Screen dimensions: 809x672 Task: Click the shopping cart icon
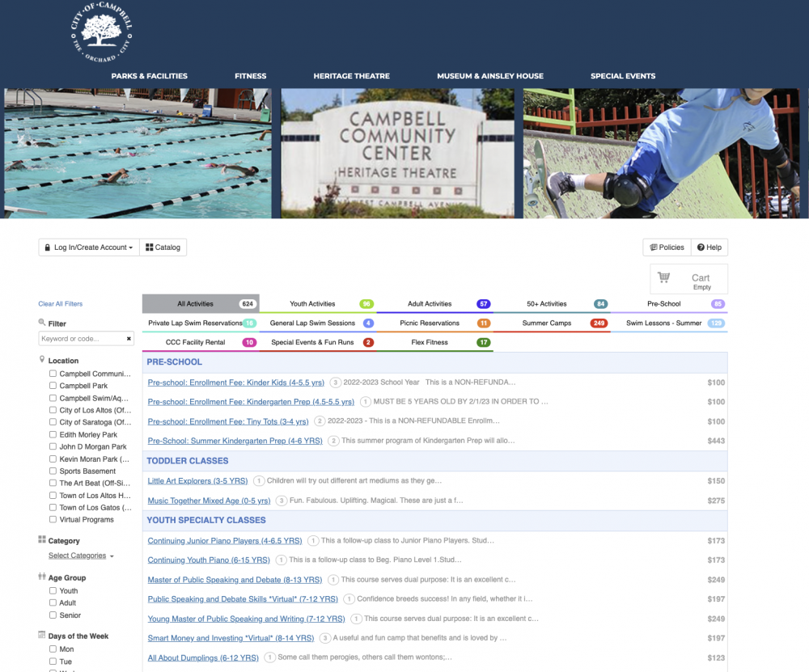click(x=663, y=277)
